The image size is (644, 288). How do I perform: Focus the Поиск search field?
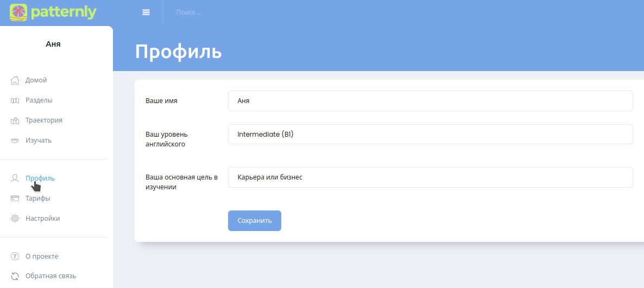tap(217, 12)
